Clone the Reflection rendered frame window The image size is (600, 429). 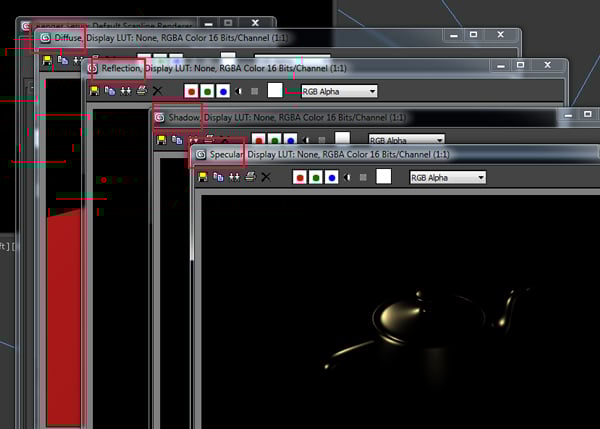(126, 91)
